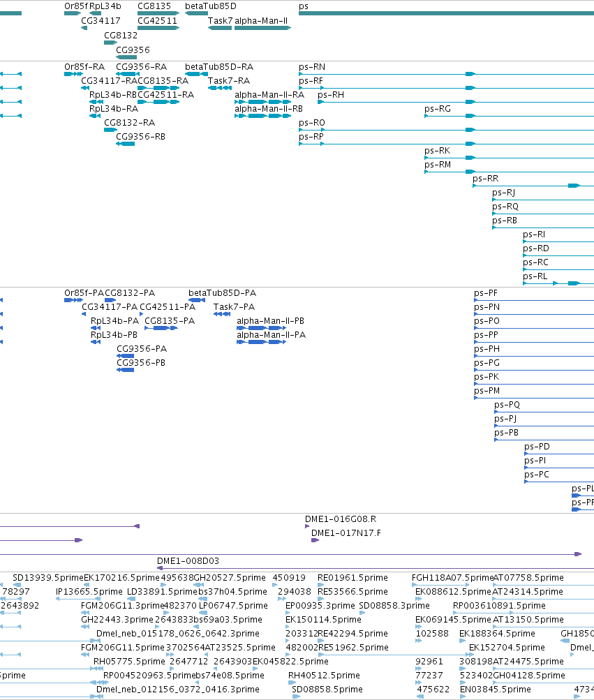594x700 pixels.
Task: Click the ps-PM protein feature
Action: click(534, 398)
